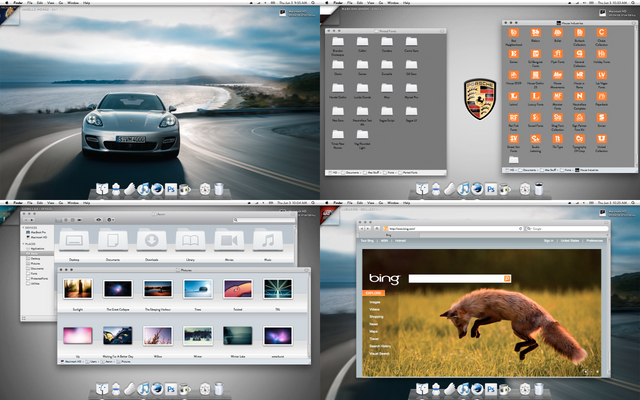
Task: Click the Images link on Bing page
Action: [x=374, y=302]
